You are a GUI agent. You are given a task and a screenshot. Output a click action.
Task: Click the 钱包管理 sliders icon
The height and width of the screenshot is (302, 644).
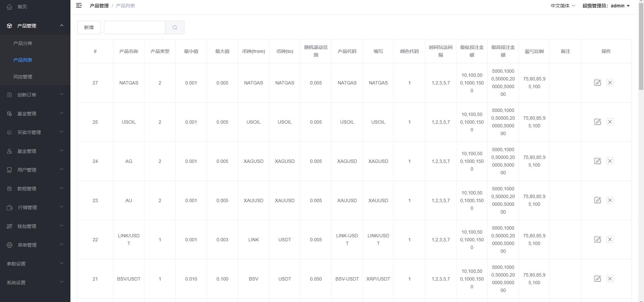pyautogui.click(x=9, y=226)
